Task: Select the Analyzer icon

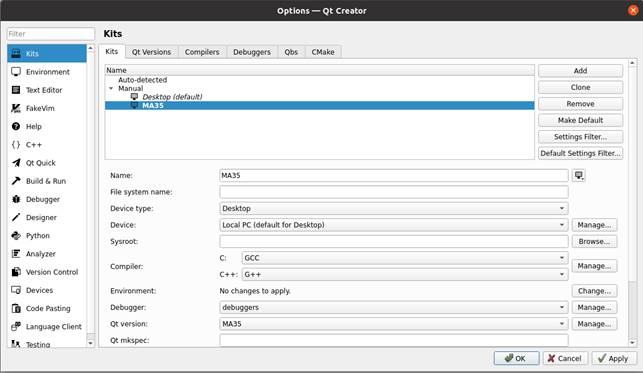Action: click(x=16, y=254)
